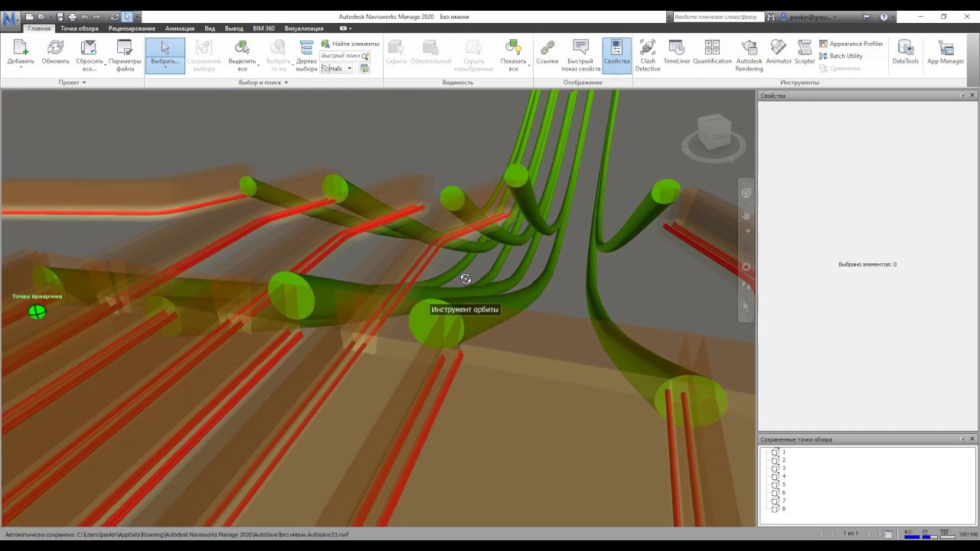This screenshot has height=551, width=980.
Task: Click the New file icon in quick access toolbar
Action: point(29,17)
